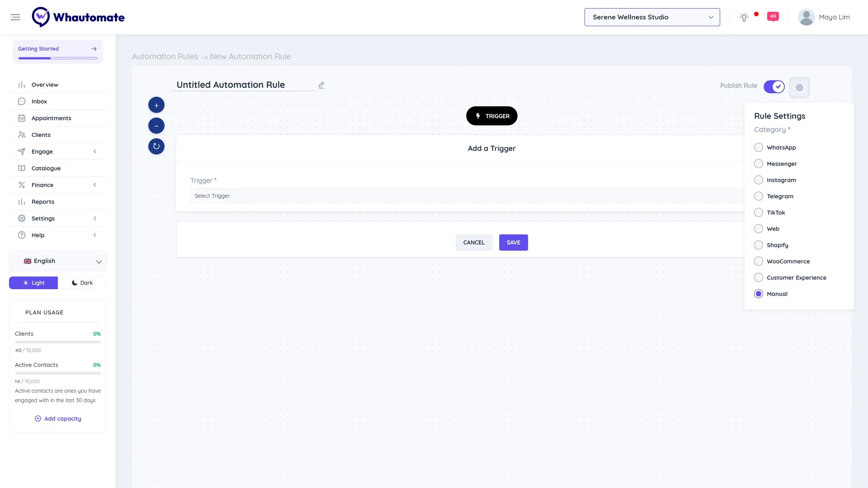The width and height of the screenshot is (868, 488).
Task: Go back to Automation Rules breadcrumb
Action: (x=165, y=56)
